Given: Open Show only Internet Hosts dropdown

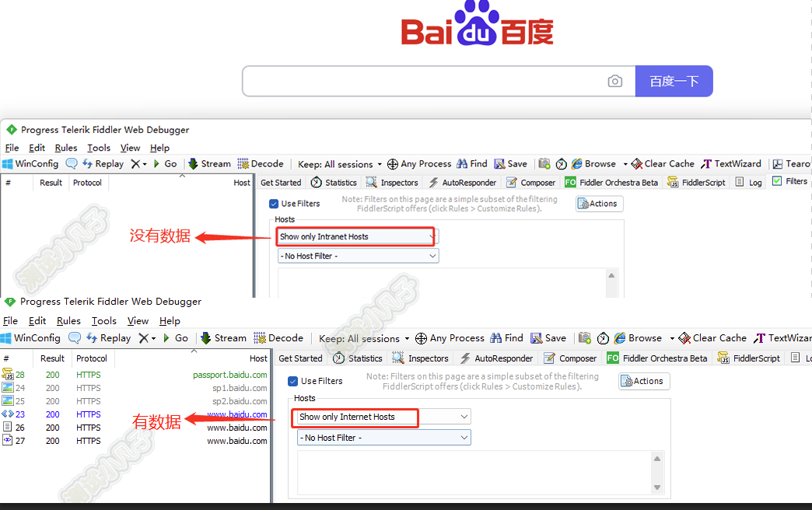Looking at the screenshot, I should tap(382, 417).
